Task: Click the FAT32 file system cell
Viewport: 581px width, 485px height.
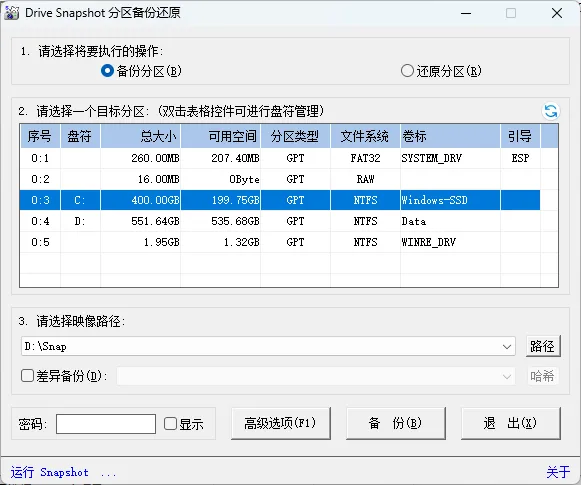Action: [365, 158]
